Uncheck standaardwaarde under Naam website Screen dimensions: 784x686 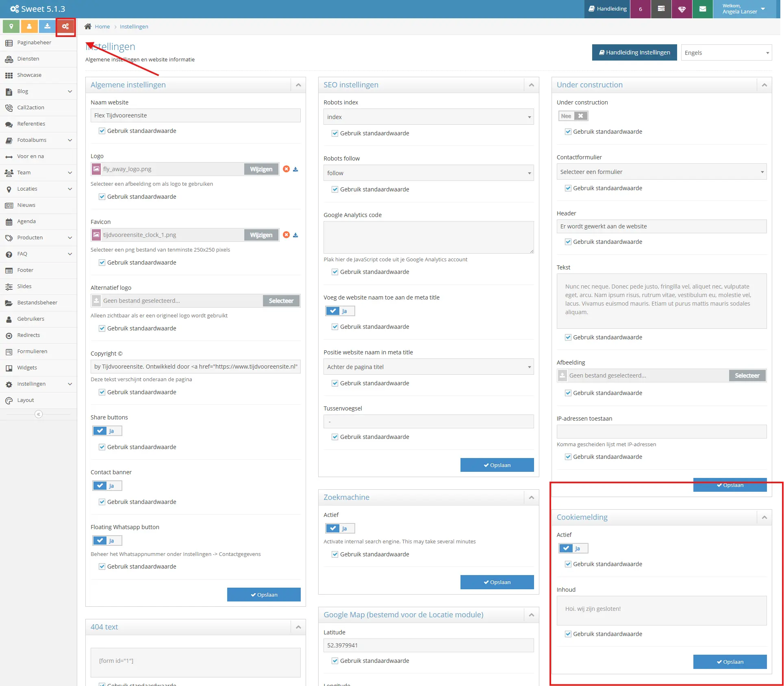tap(102, 131)
